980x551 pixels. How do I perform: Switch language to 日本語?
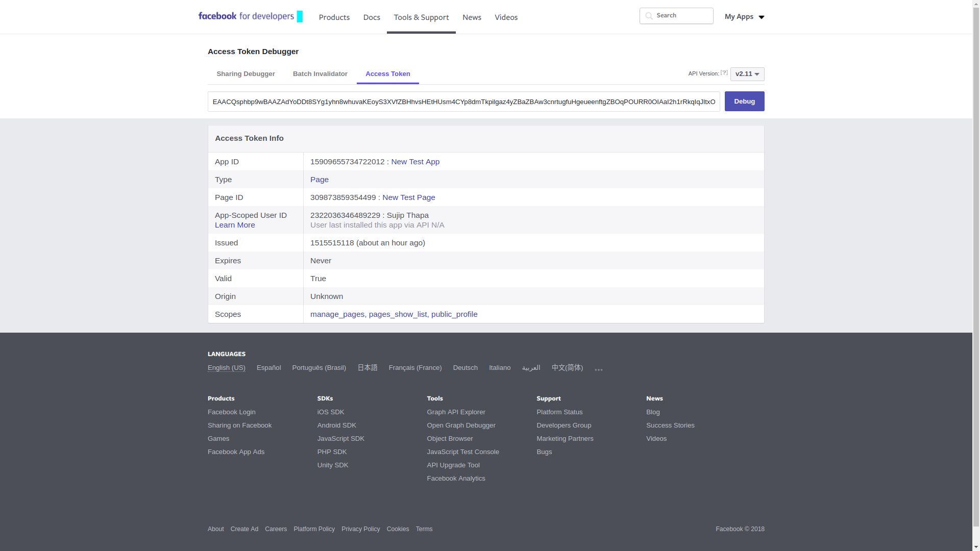[x=367, y=368]
